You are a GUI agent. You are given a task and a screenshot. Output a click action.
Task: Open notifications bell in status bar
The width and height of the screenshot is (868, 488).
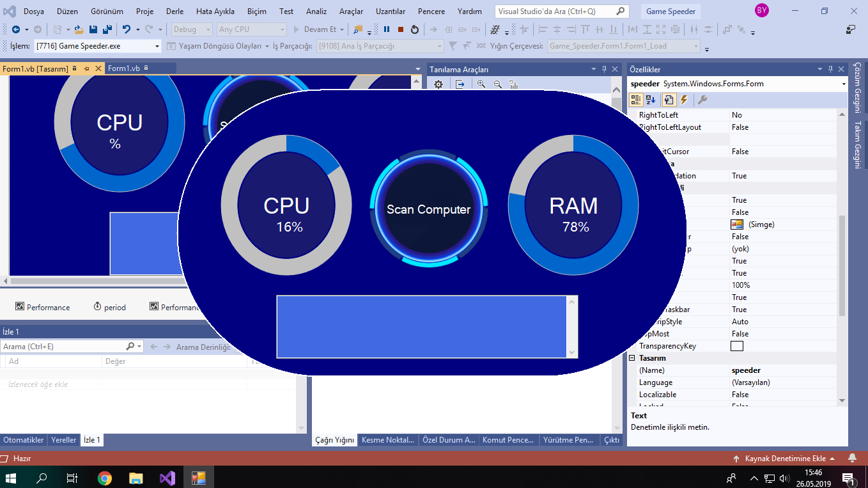click(852, 458)
